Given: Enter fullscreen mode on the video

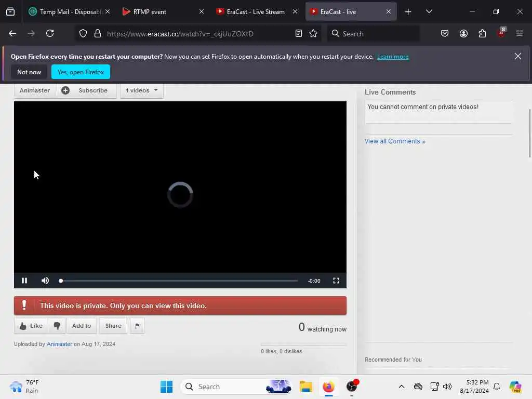Looking at the screenshot, I should click(x=336, y=281).
